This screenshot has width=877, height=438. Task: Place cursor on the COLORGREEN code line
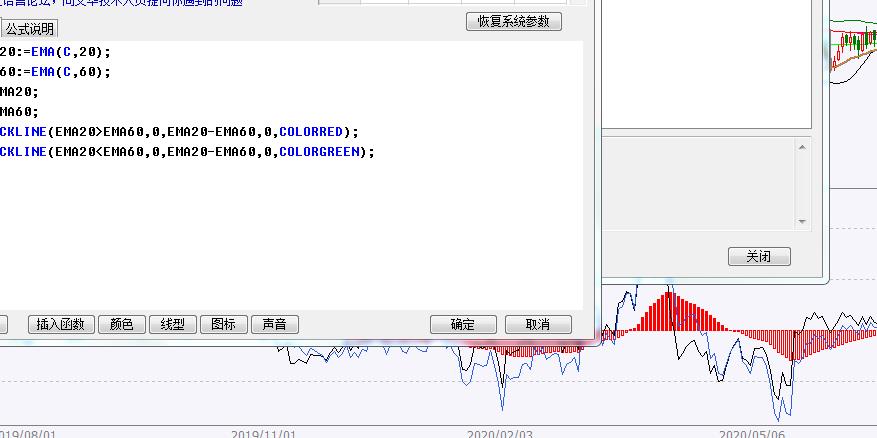click(190, 152)
